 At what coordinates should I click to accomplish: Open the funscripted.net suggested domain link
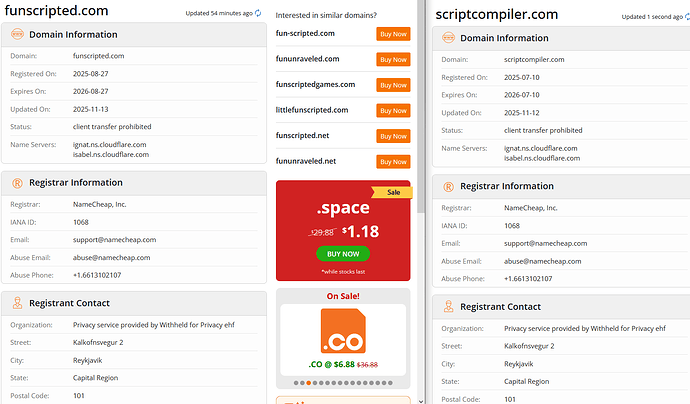pyautogui.click(x=302, y=136)
